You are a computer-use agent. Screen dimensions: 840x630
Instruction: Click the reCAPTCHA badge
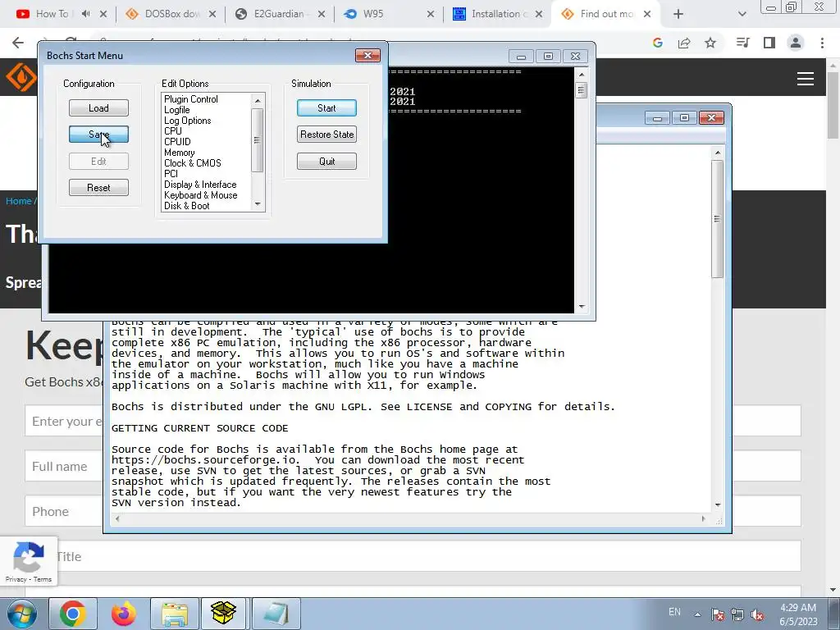click(29, 561)
